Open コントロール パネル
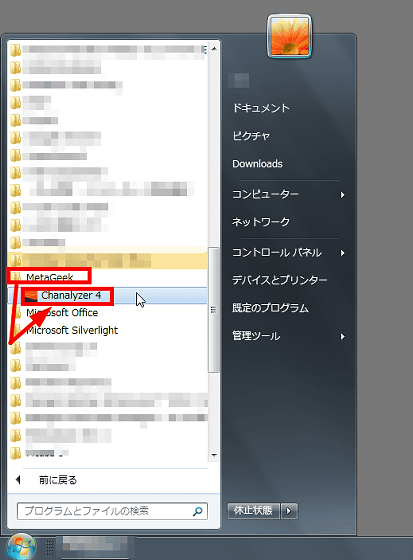Image resolution: width=413 pixels, height=560 pixels. pyautogui.click(x=277, y=253)
